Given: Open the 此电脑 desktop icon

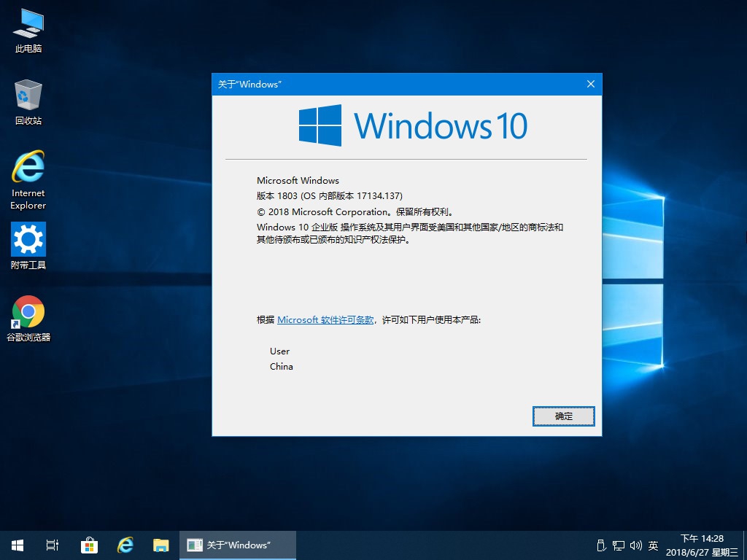Looking at the screenshot, I should pyautogui.click(x=28, y=31).
